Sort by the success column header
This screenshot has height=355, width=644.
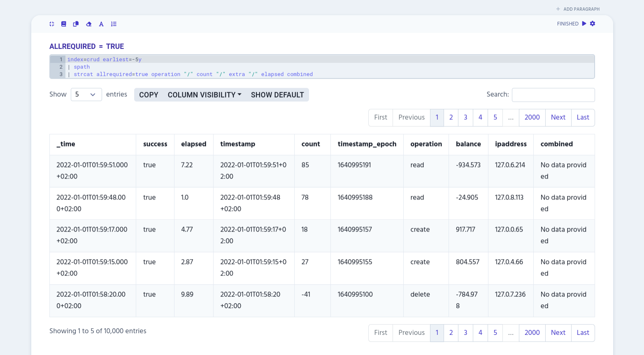(155, 144)
